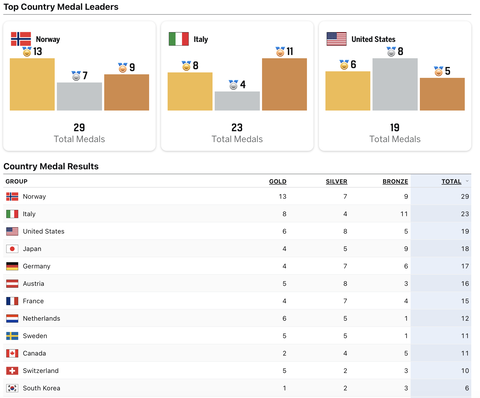Sort the table by GOLD column
This screenshot has width=480, height=398.
click(x=278, y=181)
